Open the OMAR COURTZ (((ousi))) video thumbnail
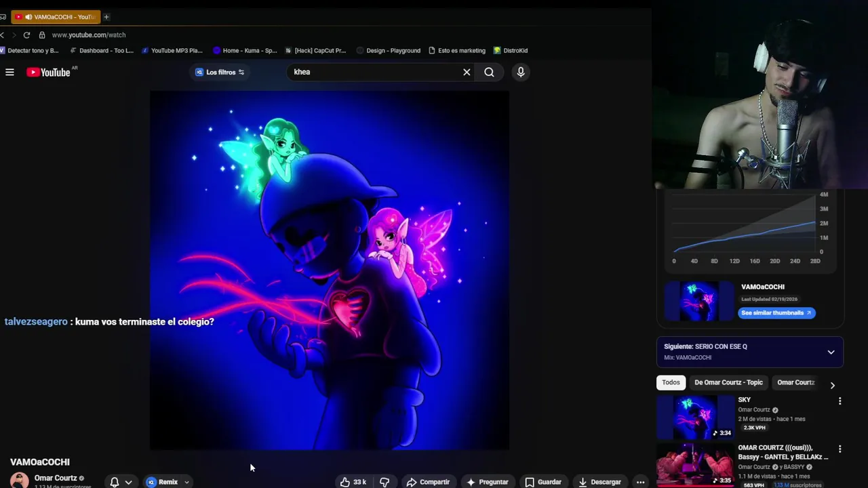The height and width of the screenshot is (488, 868). [x=695, y=466]
